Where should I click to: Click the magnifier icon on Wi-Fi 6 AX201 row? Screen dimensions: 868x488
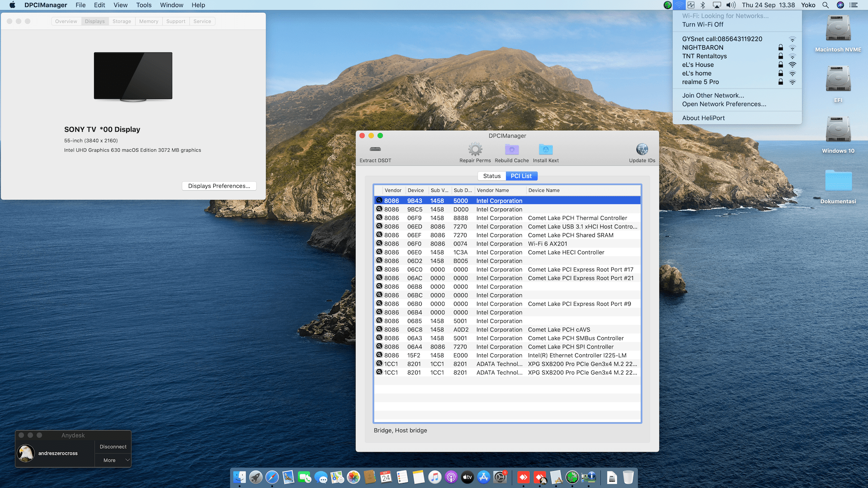379,244
